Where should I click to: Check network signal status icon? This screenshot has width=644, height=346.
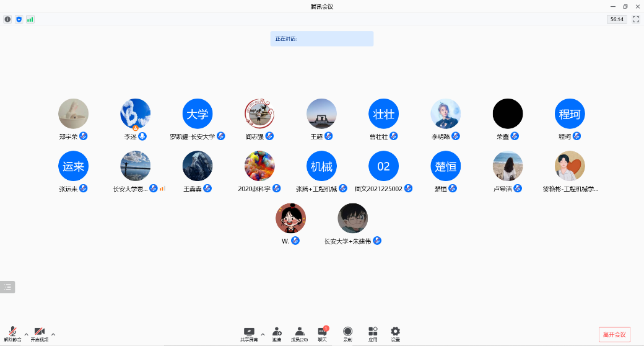coord(30,19)
